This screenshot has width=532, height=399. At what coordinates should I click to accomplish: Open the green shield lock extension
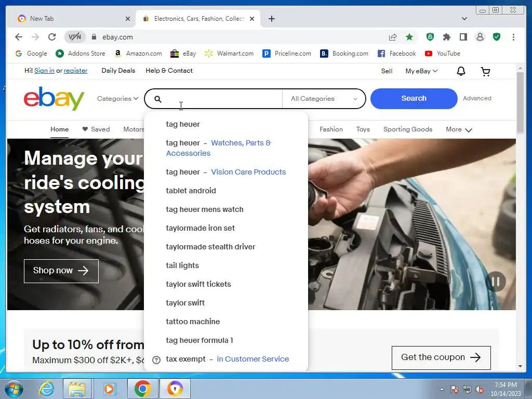[x=430, y=37]
